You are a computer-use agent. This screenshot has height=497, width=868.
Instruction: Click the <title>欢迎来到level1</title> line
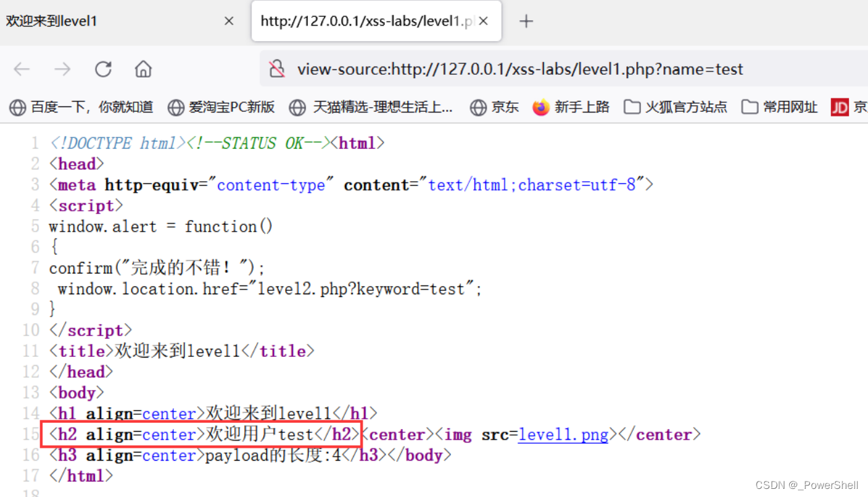coord(182,351)
